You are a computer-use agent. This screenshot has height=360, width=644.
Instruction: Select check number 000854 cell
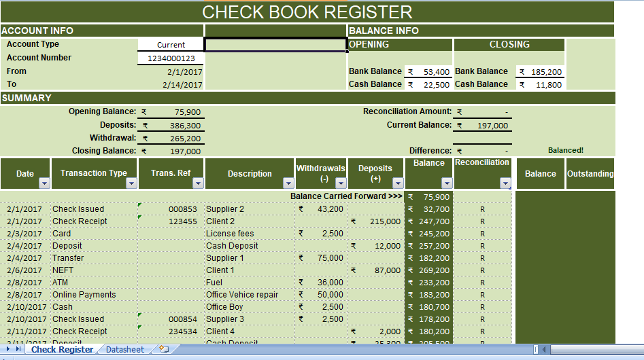click(171, 319)
